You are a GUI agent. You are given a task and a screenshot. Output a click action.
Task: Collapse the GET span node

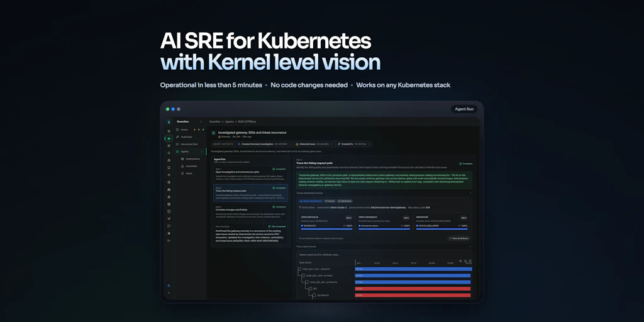click(x=311, y=289)
